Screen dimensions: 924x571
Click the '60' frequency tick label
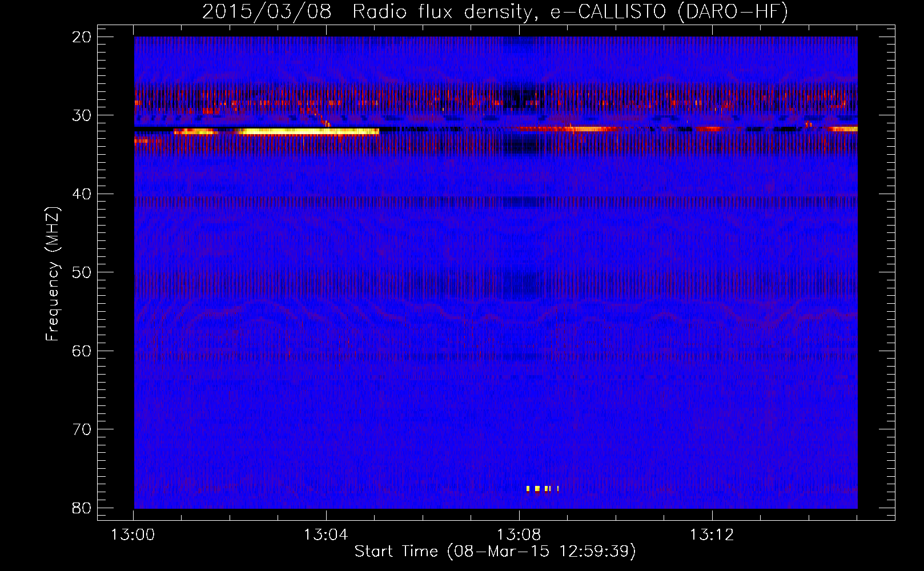pyautogui.click(x=82, y=351)
